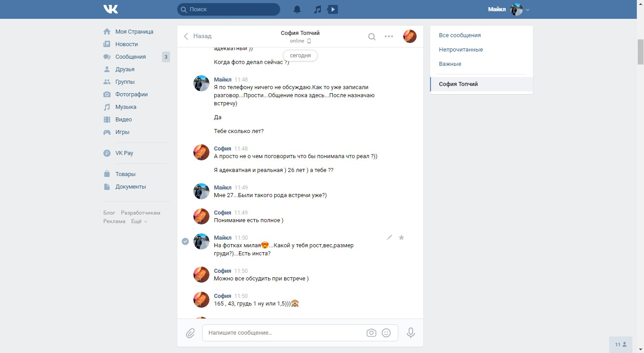Open the music note player icon
The width and height of the screenshot is (644, 353).
click(x=317, y=9)
